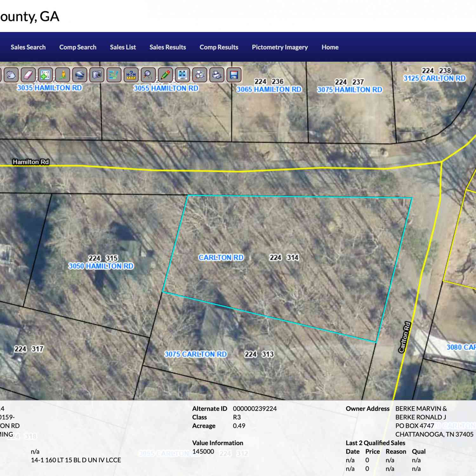Select parcel labeled 3035 HAMILTON RD
The image size is (476, 476).
[50, 88]
